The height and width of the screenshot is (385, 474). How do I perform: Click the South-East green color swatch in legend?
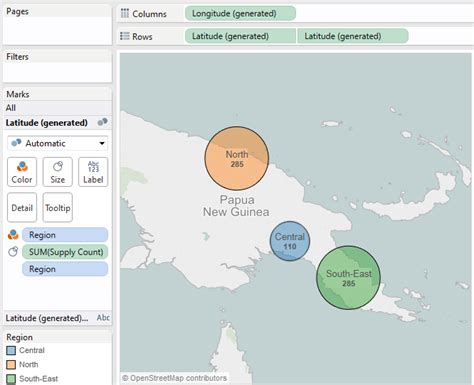(x=11, y=379)
